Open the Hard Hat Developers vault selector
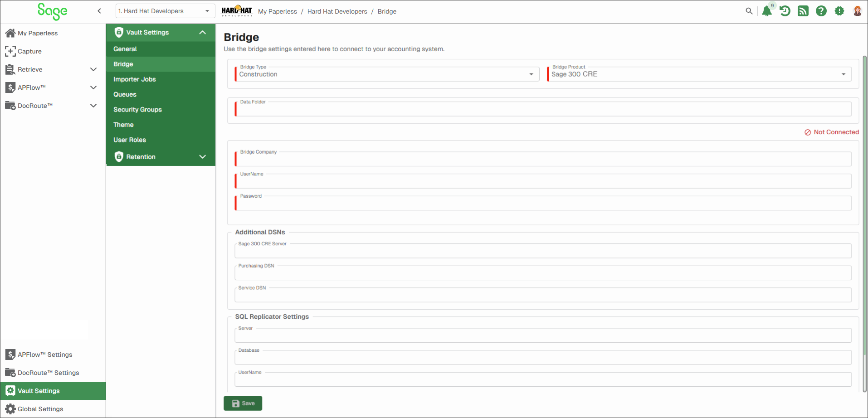 [165, 11]
